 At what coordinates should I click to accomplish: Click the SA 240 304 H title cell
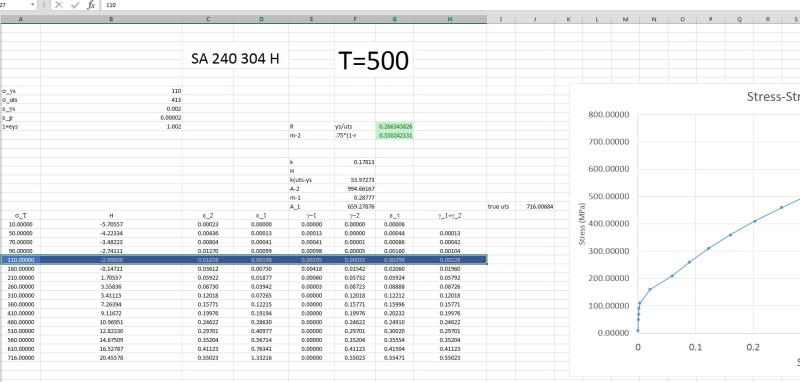(x=235, y=59)
